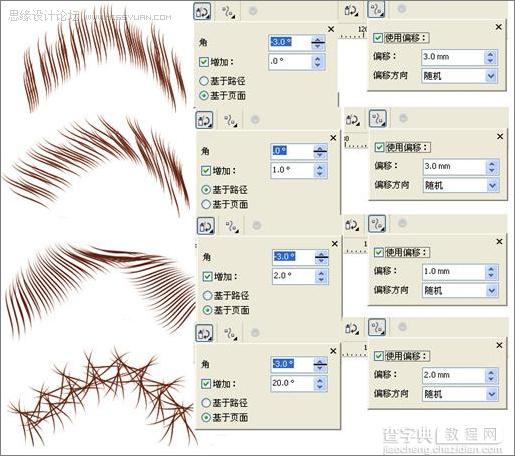Click angle slider button in the increment 20.0° panel

(x=320, y=364)
